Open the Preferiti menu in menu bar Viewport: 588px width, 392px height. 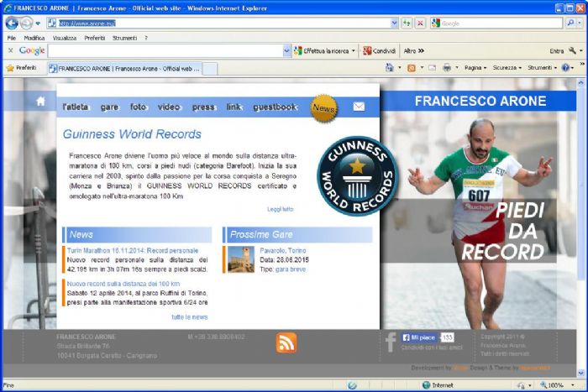tap(94, 38)
